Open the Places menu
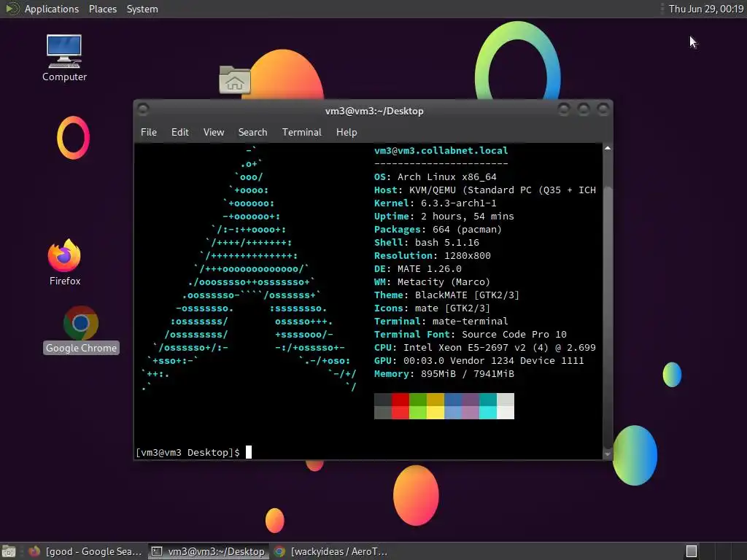747x560 pixels. click(x=102, y=9)
